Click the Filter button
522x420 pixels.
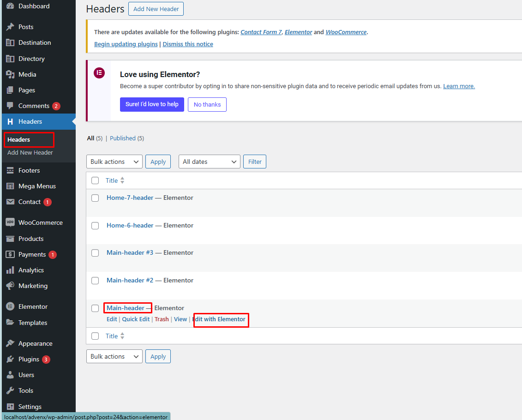tap(255, 162)
